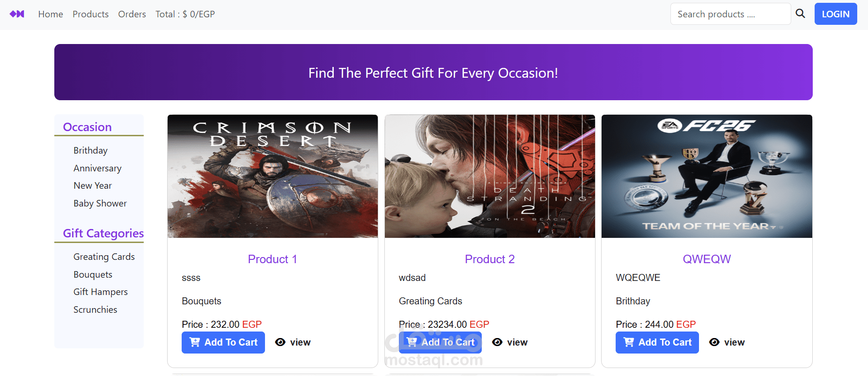Image resolution: width=868 pixels, height=376 pixels.
Task: Focus the Search products input field
Action: 730,14
